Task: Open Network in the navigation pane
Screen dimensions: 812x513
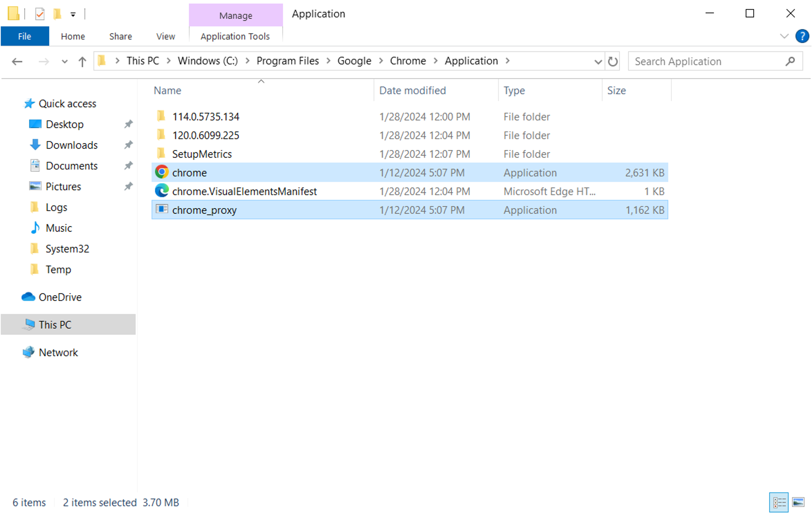Action: pos(58,352)
